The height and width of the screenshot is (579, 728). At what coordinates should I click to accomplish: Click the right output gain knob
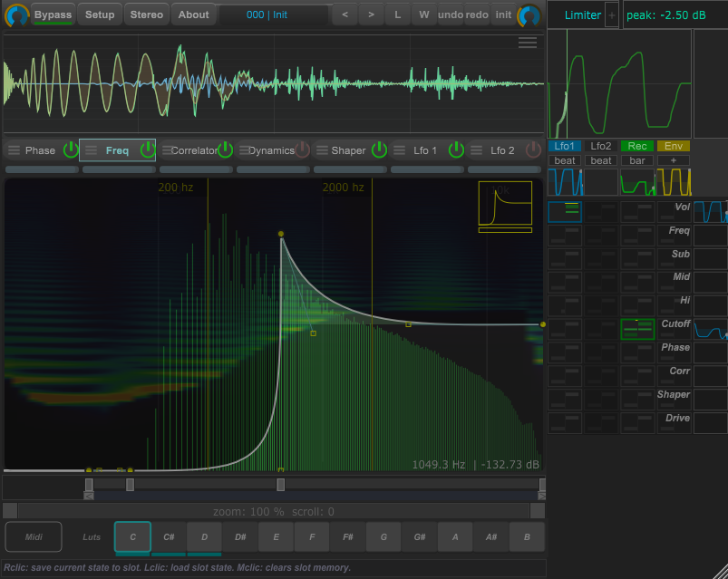(529, 15)
